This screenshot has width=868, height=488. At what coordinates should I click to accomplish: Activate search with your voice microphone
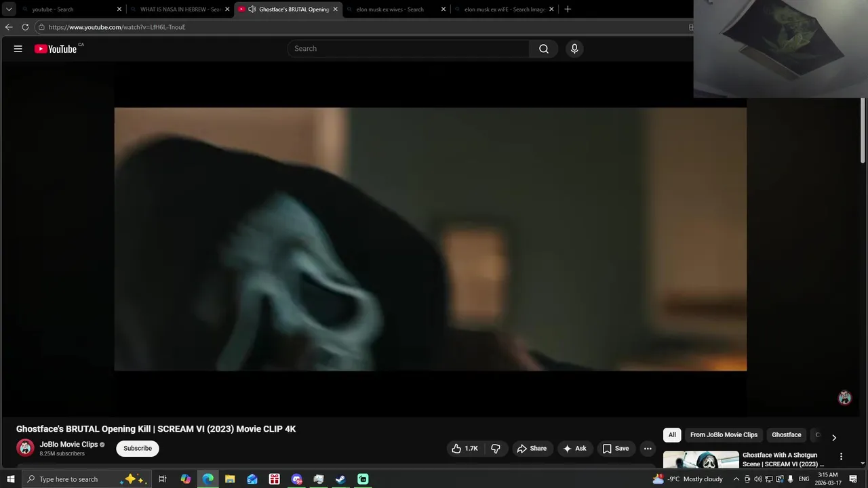tap(574, 49)
